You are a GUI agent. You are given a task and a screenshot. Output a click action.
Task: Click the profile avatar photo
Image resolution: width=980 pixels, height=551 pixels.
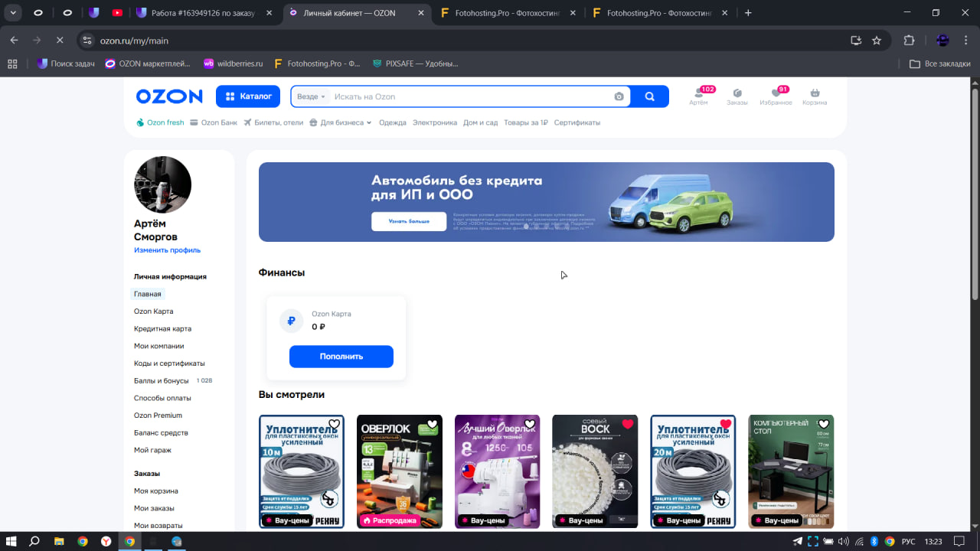[162, 184]
